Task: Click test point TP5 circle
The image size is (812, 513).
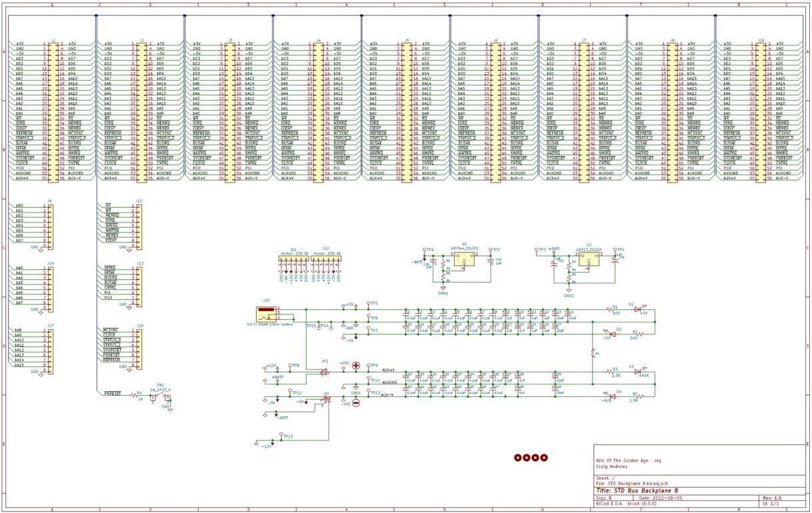Action: (369, 302)
